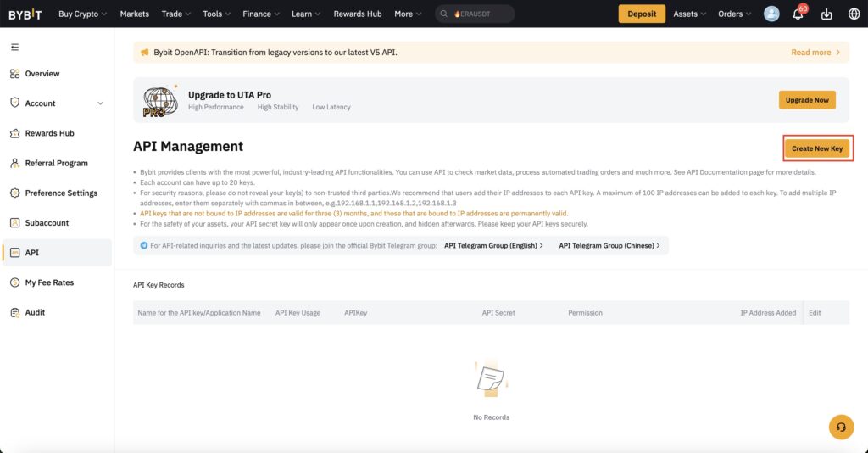Click the API Key Records heading

pos(159,285)
